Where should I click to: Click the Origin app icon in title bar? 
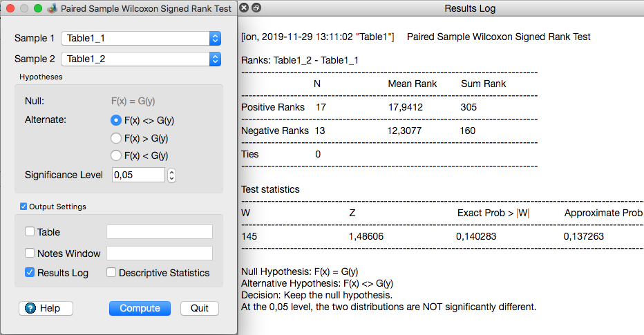[52, 9]
